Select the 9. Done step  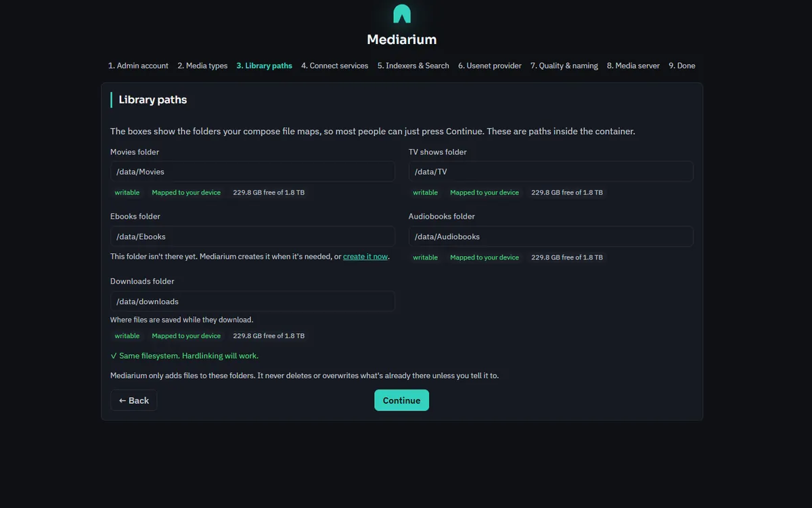pyautogui.click(x=682, y=66)
